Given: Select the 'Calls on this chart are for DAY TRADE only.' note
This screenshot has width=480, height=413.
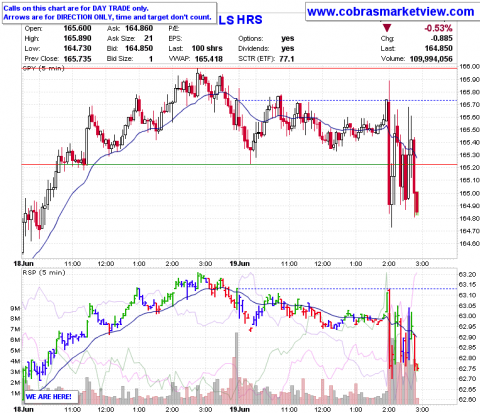Looking at the screenshot, I should pos(76,9).
